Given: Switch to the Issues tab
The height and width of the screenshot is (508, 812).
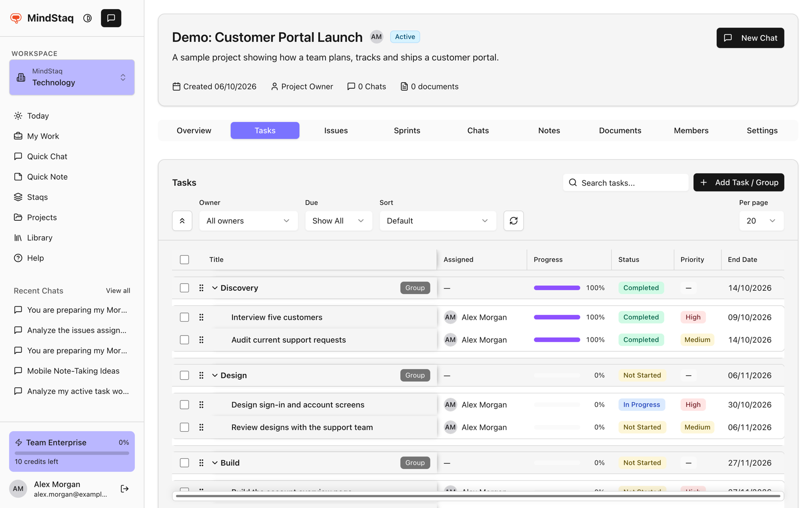Looking at the screenshot, I should pyautogui.click(x=336, y=130).
